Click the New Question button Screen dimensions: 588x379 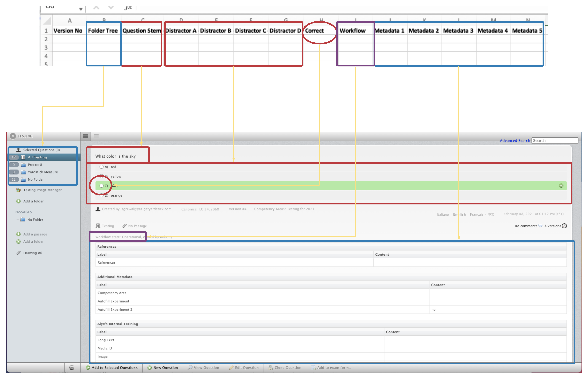[x=163, y=367]
